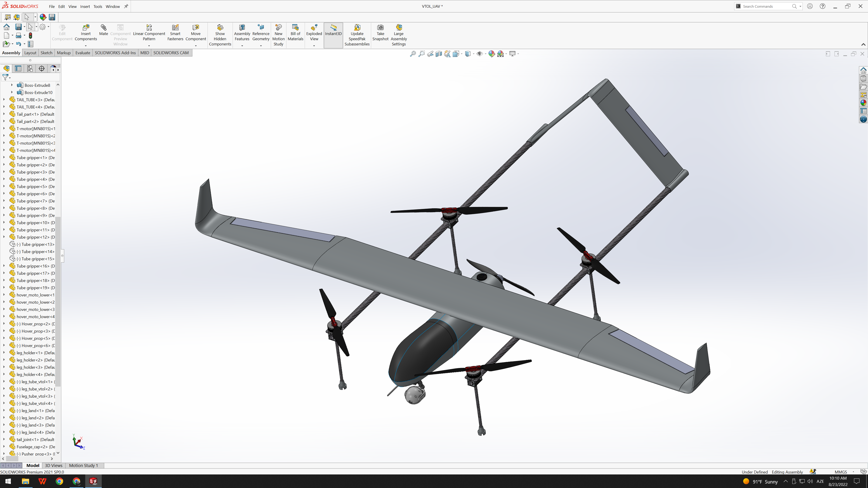Open SOLIDWORKS Help question mark

coord(823,6)
